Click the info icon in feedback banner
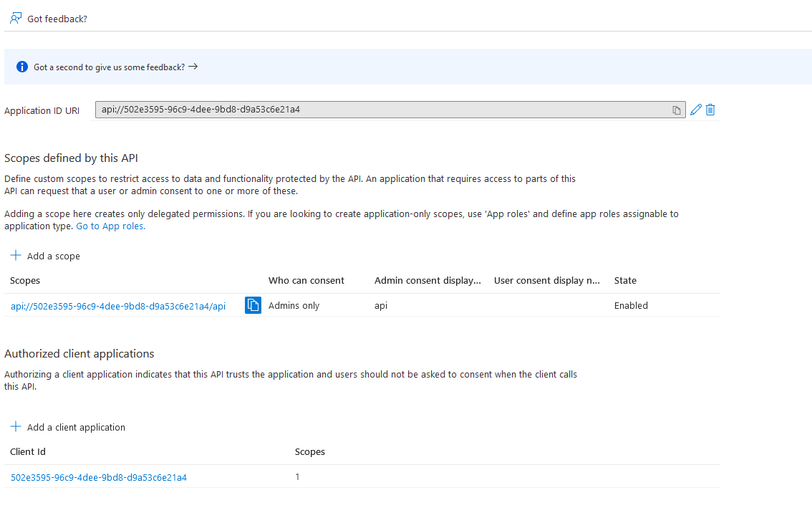 click(22, 67)
